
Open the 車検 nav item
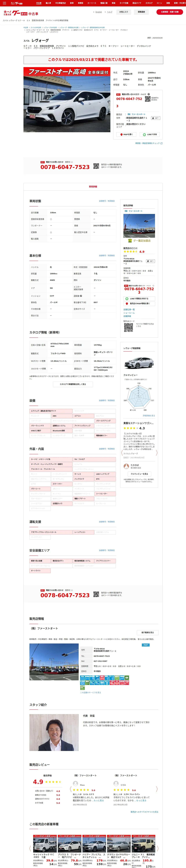(113, 3)
